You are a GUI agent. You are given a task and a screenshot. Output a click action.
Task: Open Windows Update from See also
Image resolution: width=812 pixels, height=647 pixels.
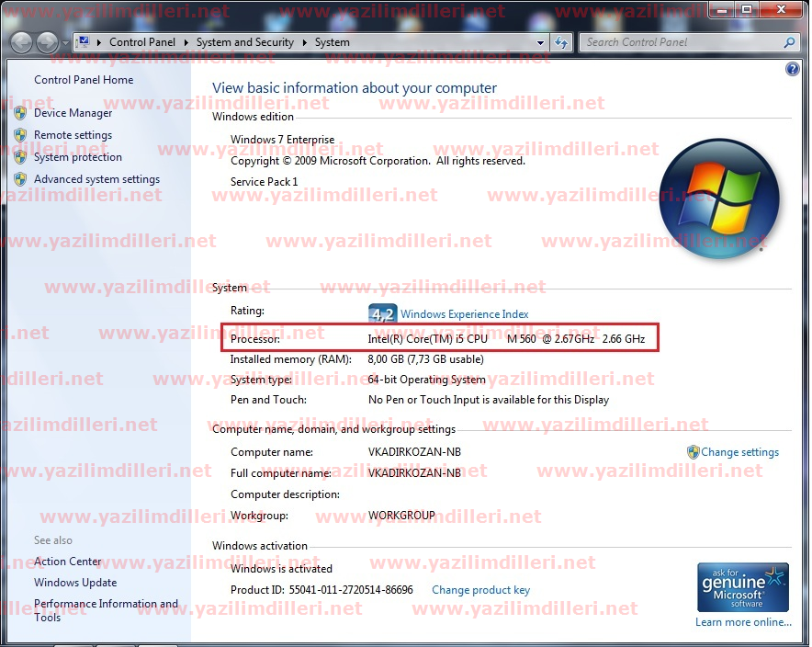click(75, 583)
